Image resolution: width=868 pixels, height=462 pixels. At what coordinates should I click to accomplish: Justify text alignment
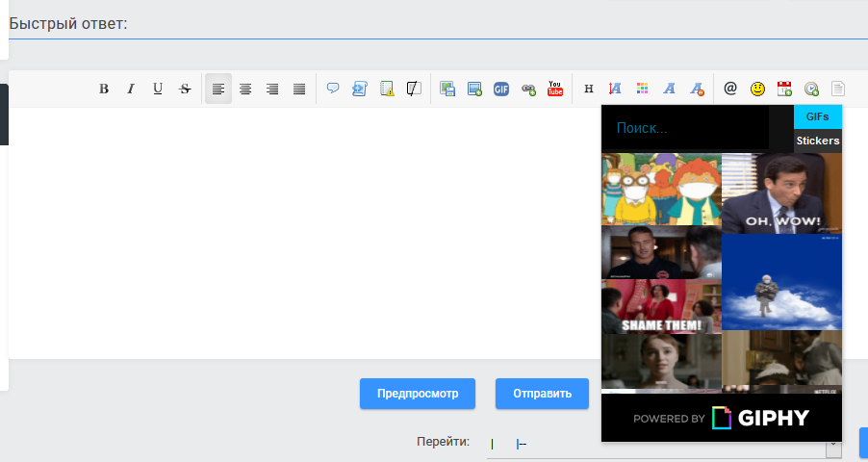(x=299, y=89)
